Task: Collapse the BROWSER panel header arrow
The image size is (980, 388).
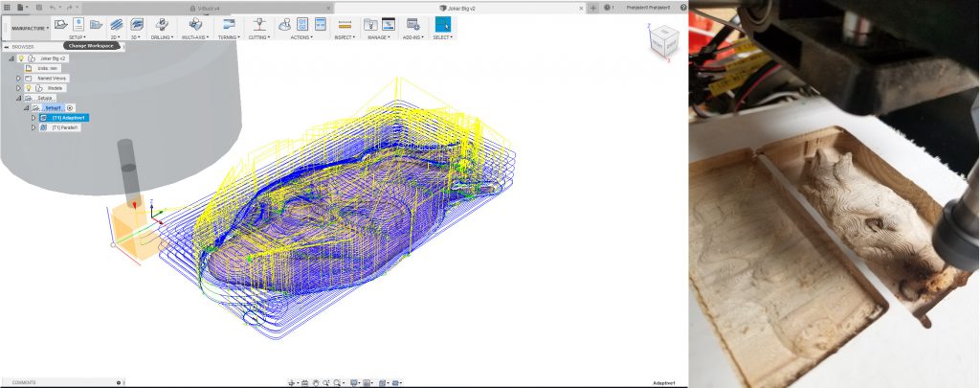Action: (6, 47)
